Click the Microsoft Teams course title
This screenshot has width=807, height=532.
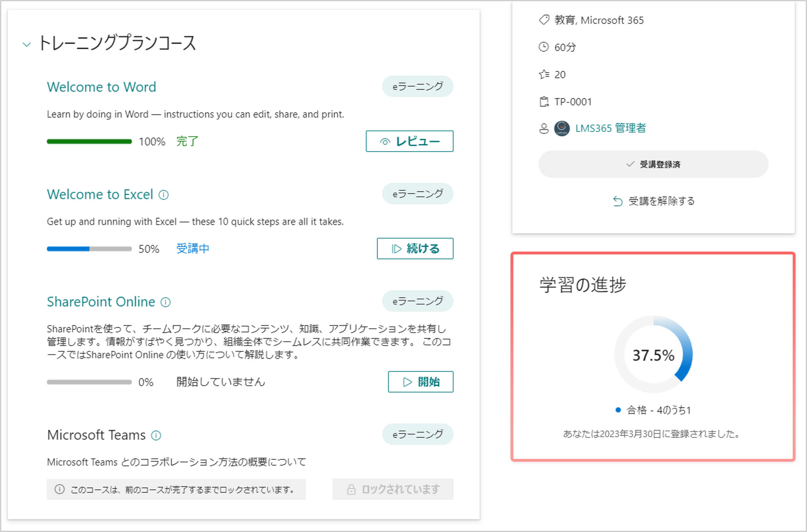[x=96, y=435]
